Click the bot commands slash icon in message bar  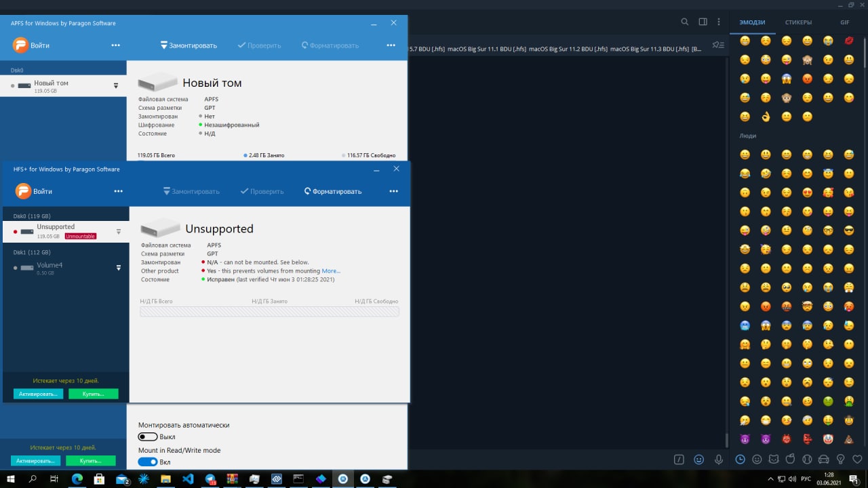click(x=679, y=460)
